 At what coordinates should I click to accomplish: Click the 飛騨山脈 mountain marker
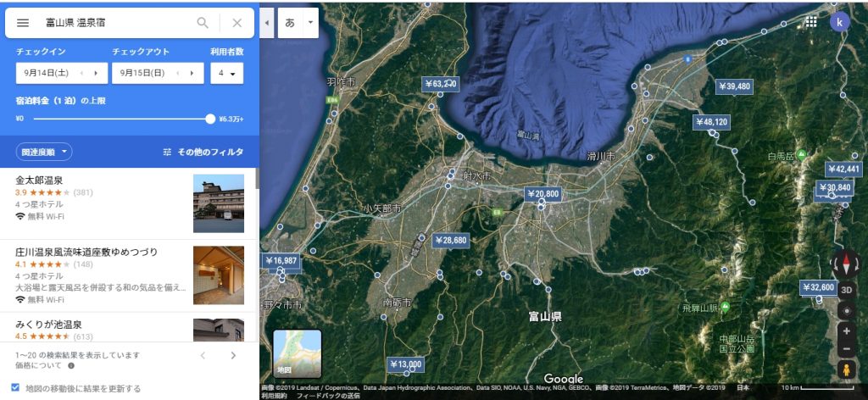[x=725, y=307]
